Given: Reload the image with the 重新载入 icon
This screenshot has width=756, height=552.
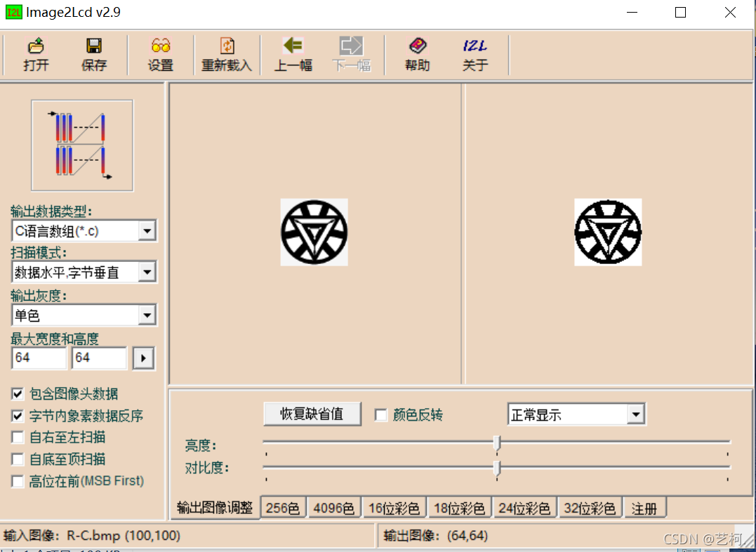Looking at the screenshot, I should [x=227, y=55].
